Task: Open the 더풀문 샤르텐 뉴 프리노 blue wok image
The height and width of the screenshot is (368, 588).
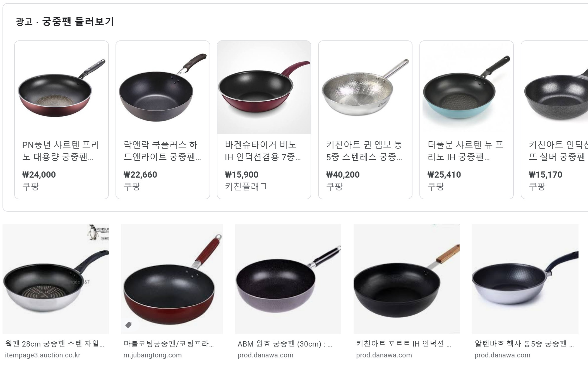Action: pos(467,88)
